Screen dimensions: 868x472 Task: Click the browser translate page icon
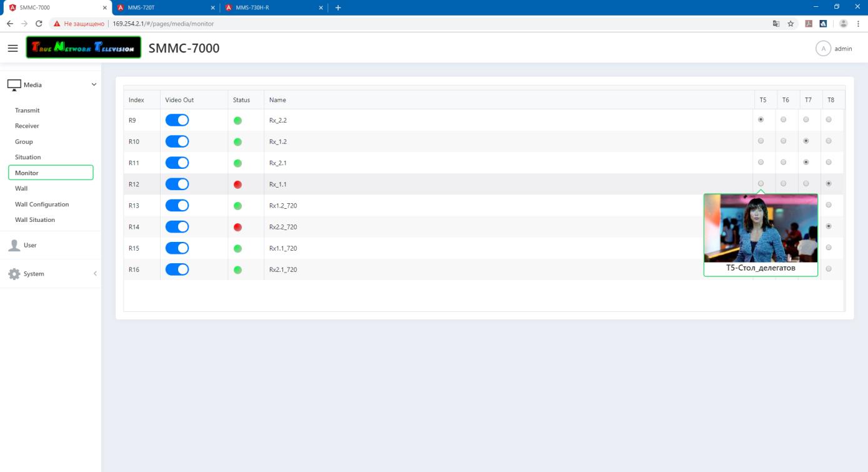click(x=776, y=24)
